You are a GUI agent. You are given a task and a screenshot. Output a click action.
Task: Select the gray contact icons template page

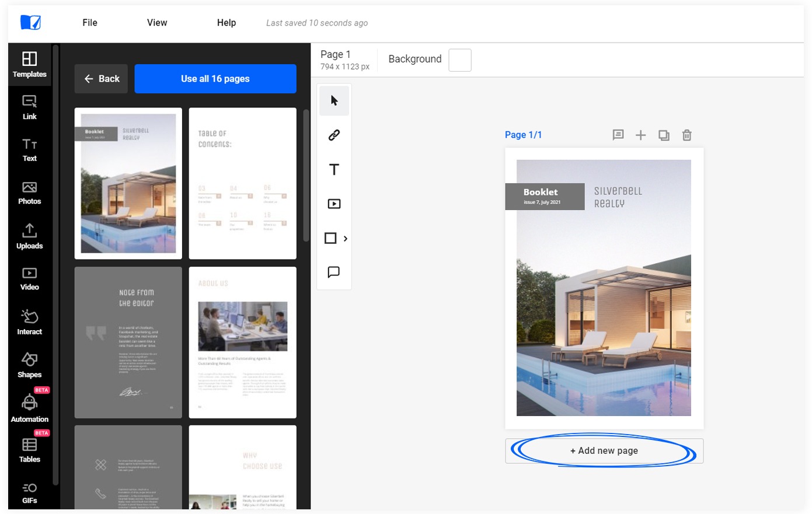pyautogui.click(x=128, y=467)
